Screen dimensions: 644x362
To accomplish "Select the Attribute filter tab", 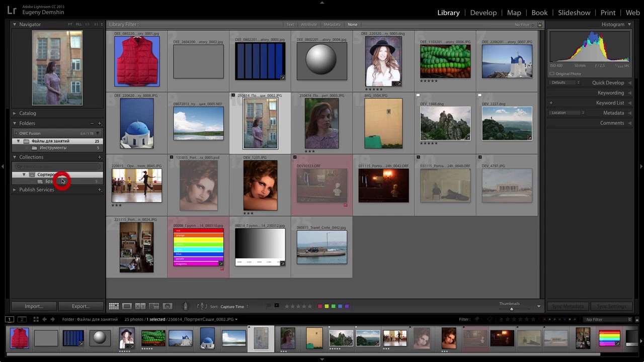I will (x=308, y=25).
